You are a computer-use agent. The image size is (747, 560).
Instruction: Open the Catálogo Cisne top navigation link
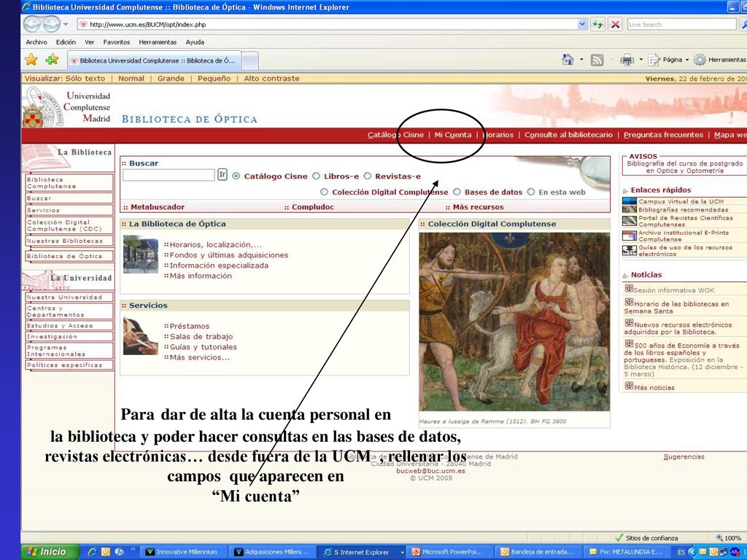(395, 135)
